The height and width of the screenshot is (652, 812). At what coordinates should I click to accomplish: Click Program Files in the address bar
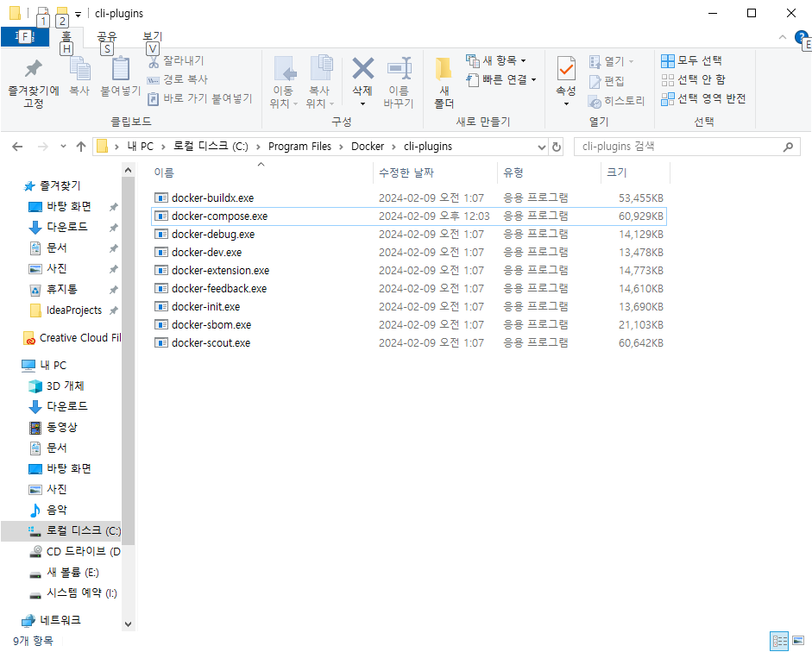pyautogui.click(x=299, y=147)
